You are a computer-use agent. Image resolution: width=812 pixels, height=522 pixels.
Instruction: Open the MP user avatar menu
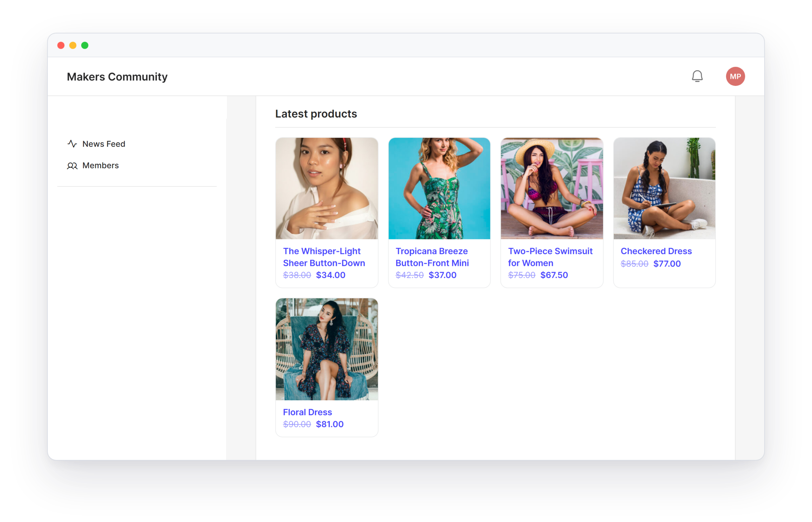735,76
